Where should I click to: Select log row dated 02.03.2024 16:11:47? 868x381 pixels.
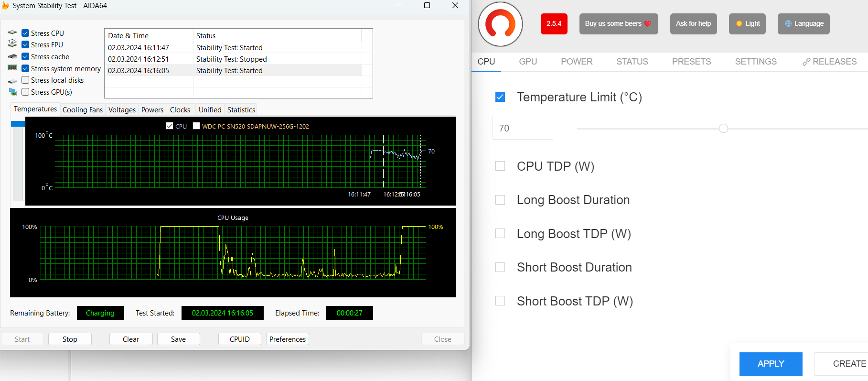(x=233, y=47)
